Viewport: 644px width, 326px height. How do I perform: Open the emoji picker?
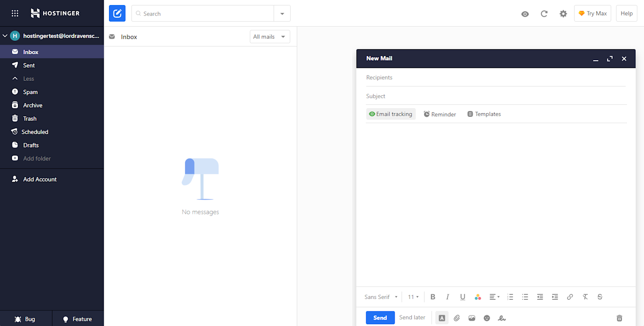487,318
